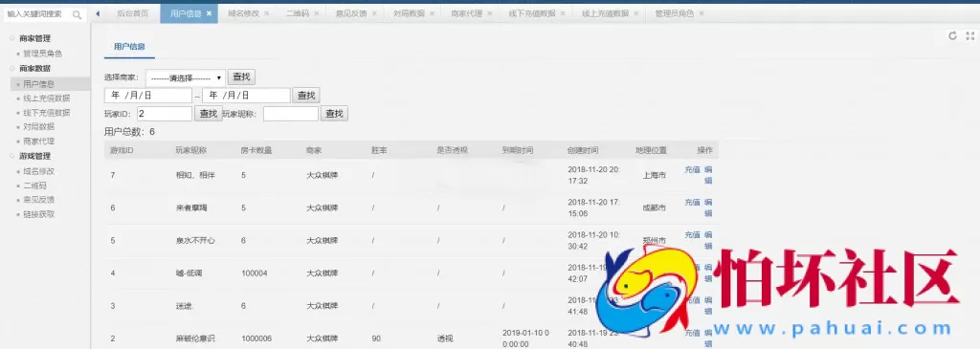This screenshot has height=349, width=980.
Task: Click 查找 next to date range
Action: coord(306,96)
